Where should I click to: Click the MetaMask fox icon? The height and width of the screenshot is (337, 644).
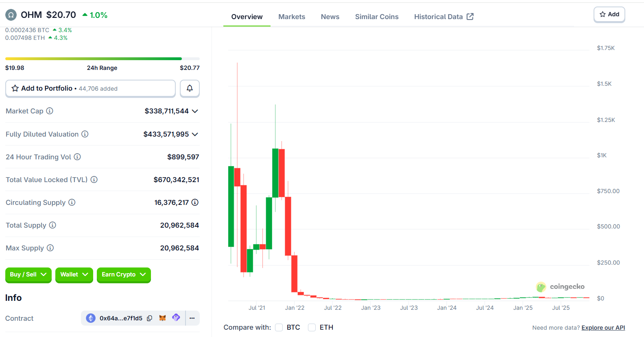coord(162,318)
